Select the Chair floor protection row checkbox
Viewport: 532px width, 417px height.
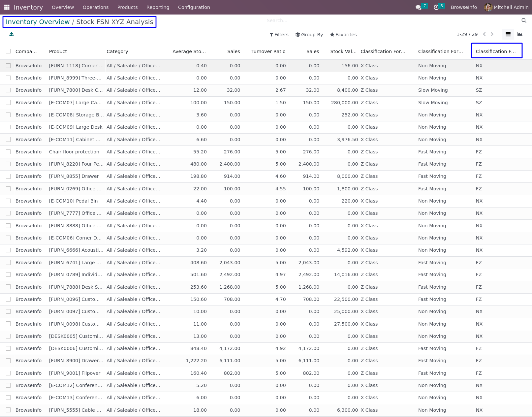pyautogui.click(x=8, y=152)
